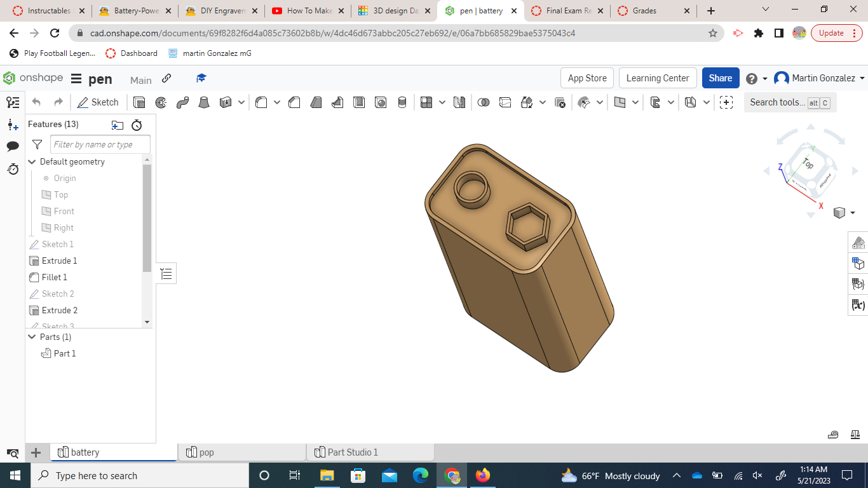
Task: Open the Boolean tool
Action: point(484,102)
